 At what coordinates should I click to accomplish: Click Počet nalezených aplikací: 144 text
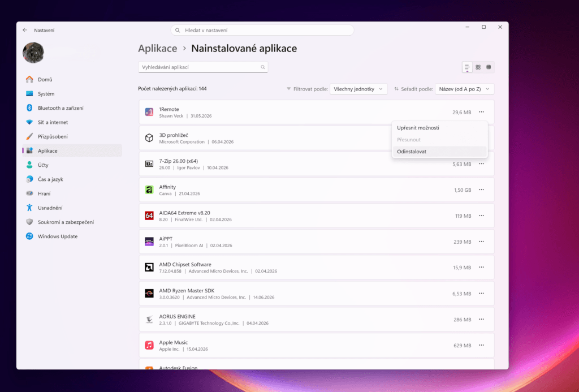172,89
